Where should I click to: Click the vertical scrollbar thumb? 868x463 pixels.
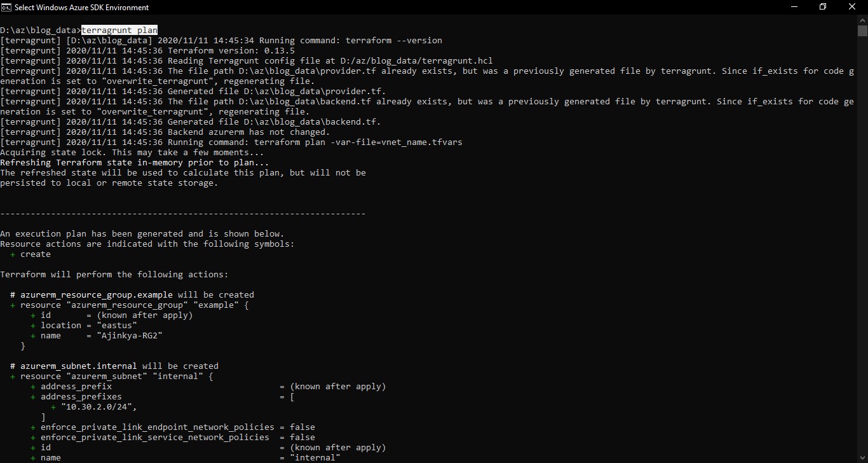point(862,31)
